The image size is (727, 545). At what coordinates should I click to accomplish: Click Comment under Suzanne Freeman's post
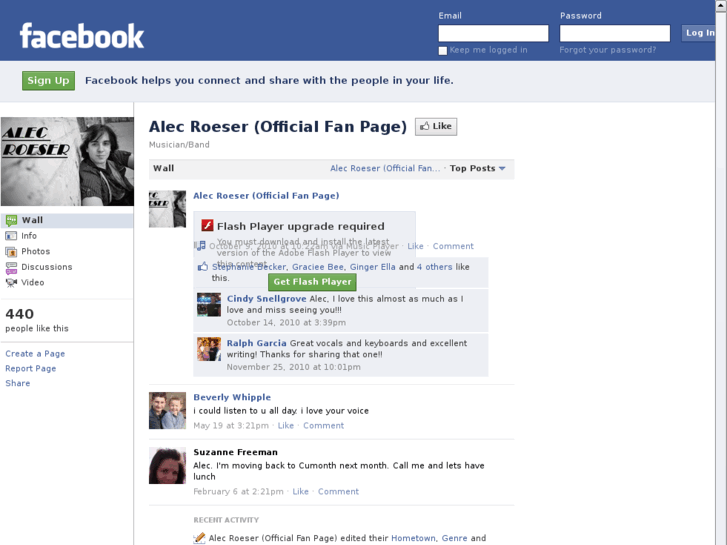[x=338, y=491]
